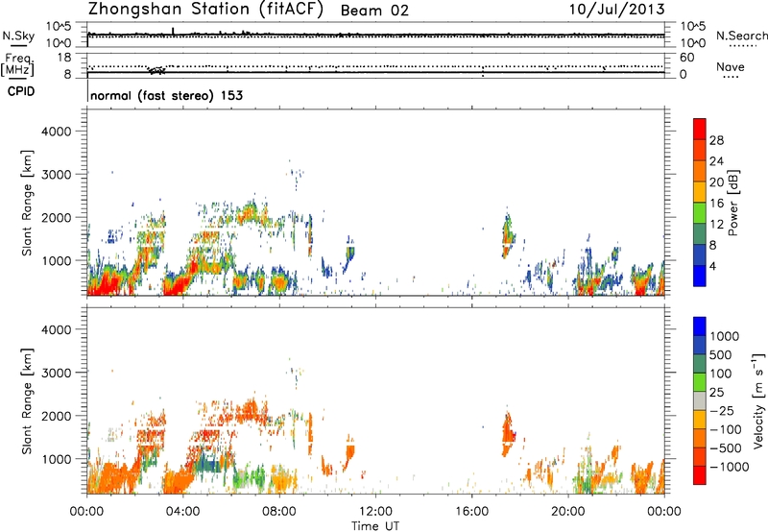Click the 60 Nave axis tick label
This screenshot has height=532, width=768.
(x=686, y=58)
